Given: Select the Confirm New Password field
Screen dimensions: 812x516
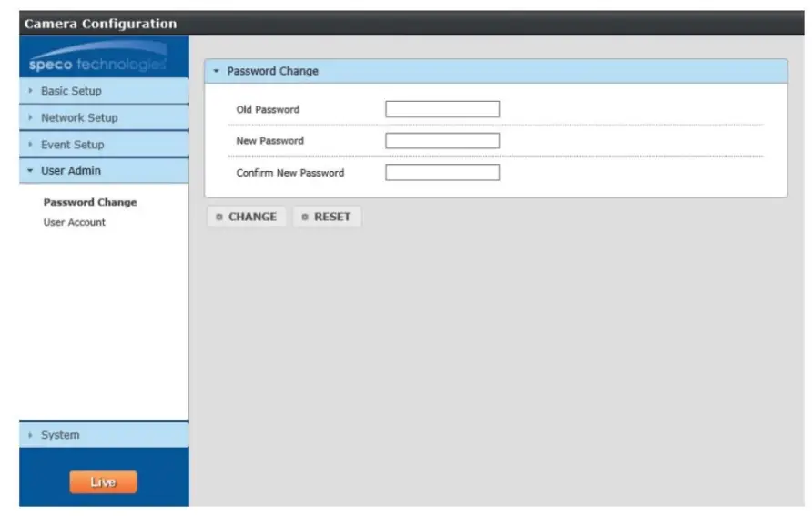Looking at the screenshot, I should tap(442, 172).
